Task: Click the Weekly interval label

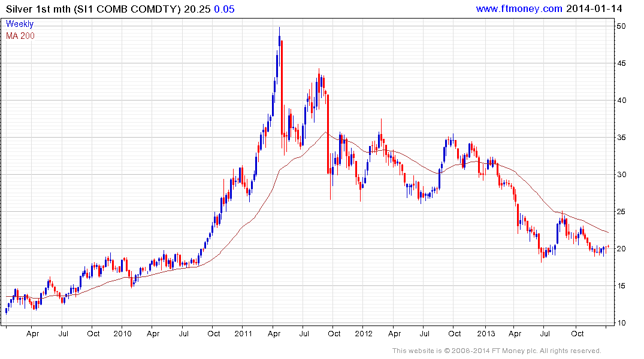Action: [19, 24]
